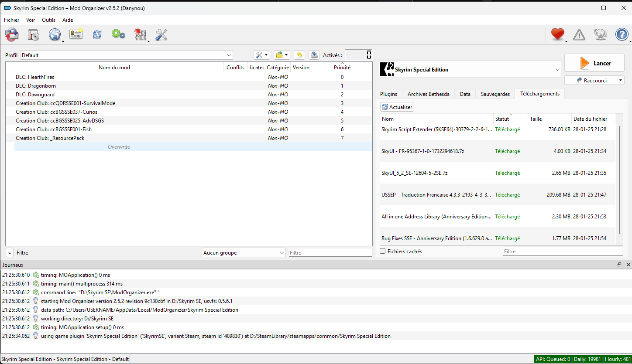Select the DLC: Dawnguard row

tap(189, 95)
